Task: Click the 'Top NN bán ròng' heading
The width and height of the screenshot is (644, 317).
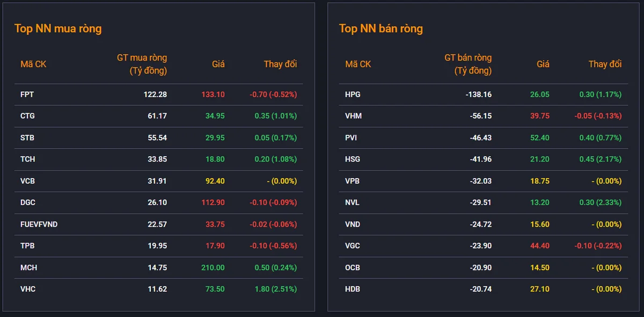Action: pos(381,28)
